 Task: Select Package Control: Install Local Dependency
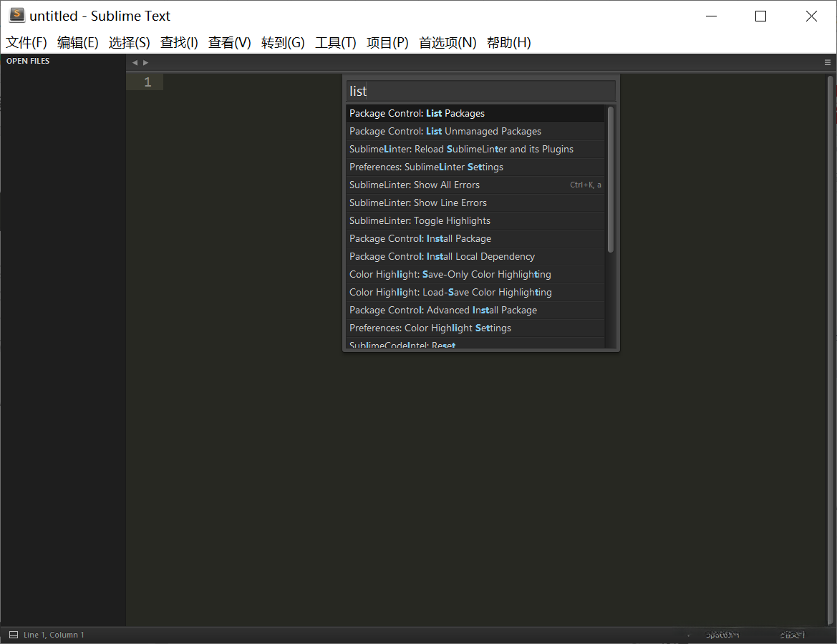(475, 256)
